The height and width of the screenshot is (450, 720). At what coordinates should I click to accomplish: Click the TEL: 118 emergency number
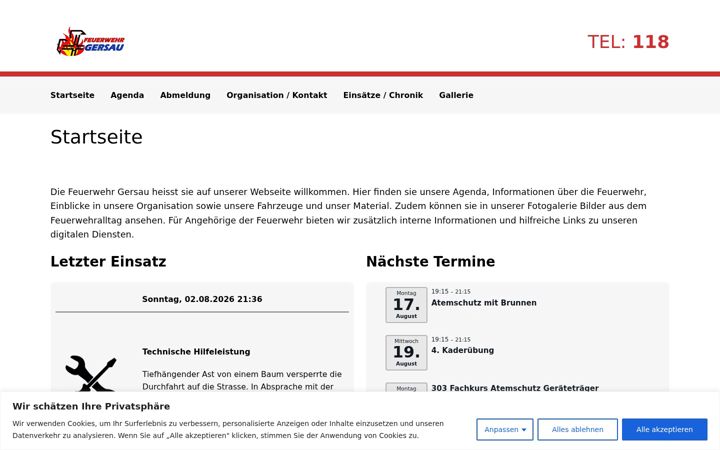[628, 42]
